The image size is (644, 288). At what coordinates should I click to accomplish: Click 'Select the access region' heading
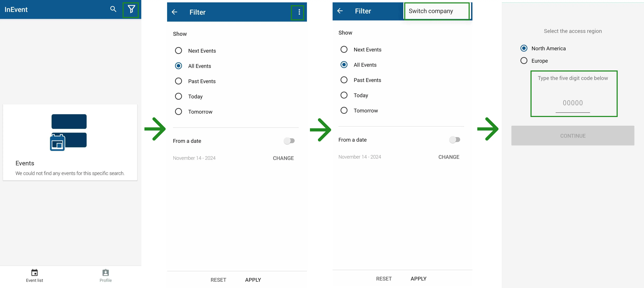573,31
